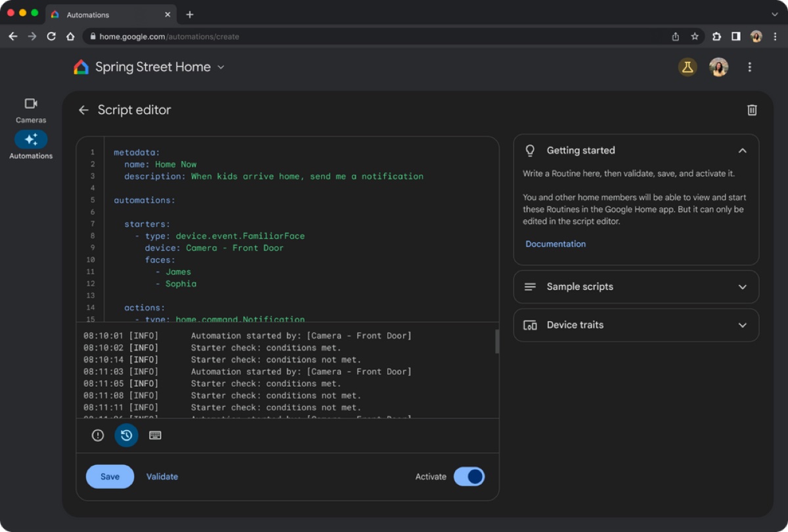Click the log panel scrollbar
The height and width of the screenshot is (532, 788).
pos(497,342)
